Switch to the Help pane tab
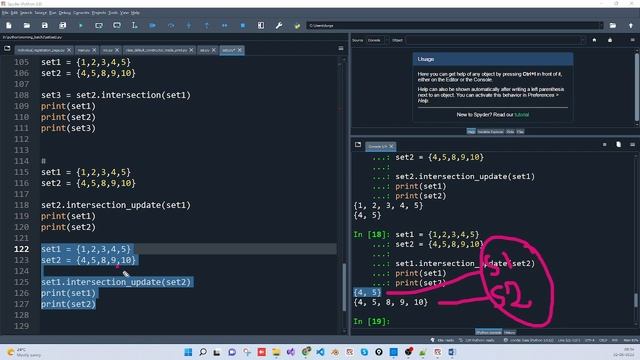640x360 pixels. [x=471, y=131]
